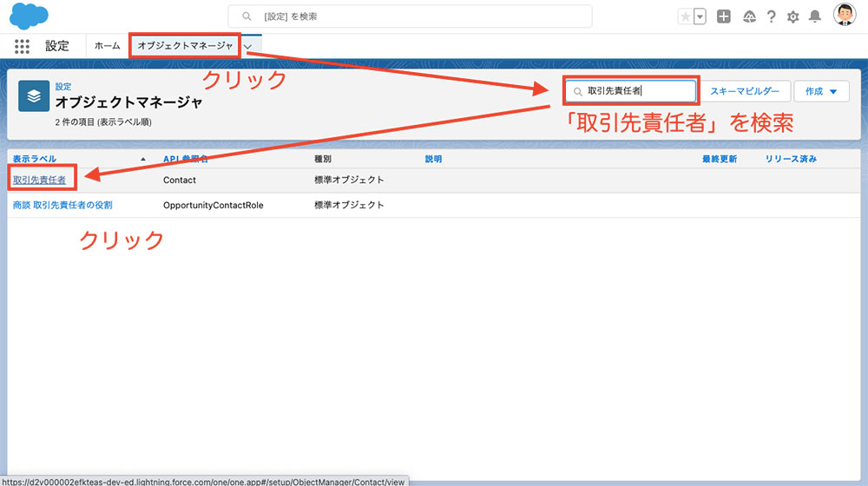Image resolution: width=868 pixels, height=486 pixels.
Task: Click the object manager layers icon
Action: click(34, 96)
